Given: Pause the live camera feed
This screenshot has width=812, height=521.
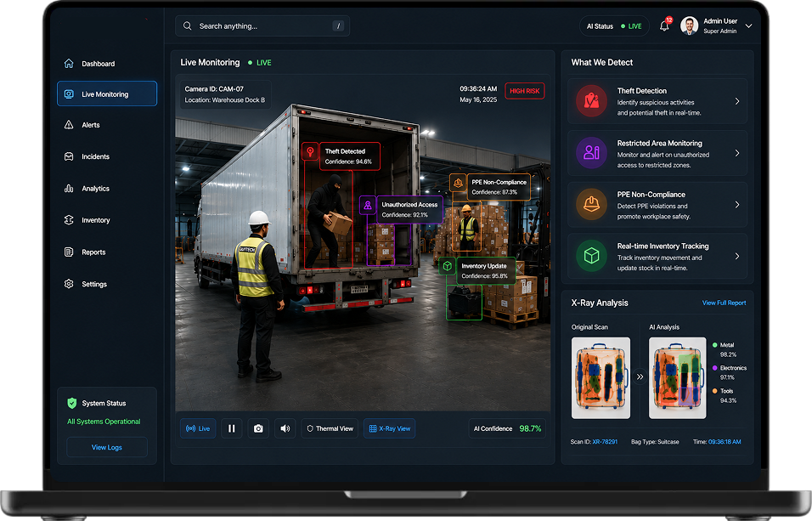Looking at the screenshot, I should point(232,428).
